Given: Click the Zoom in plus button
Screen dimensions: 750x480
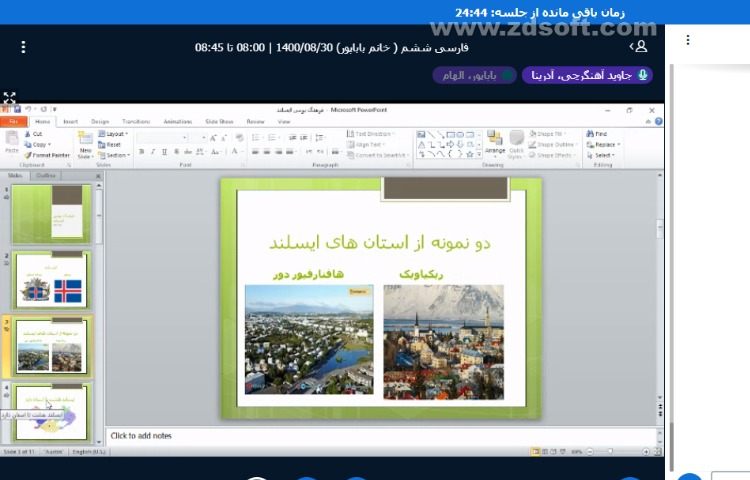Looking at the screenshot, I should click(x=646, y=451).
